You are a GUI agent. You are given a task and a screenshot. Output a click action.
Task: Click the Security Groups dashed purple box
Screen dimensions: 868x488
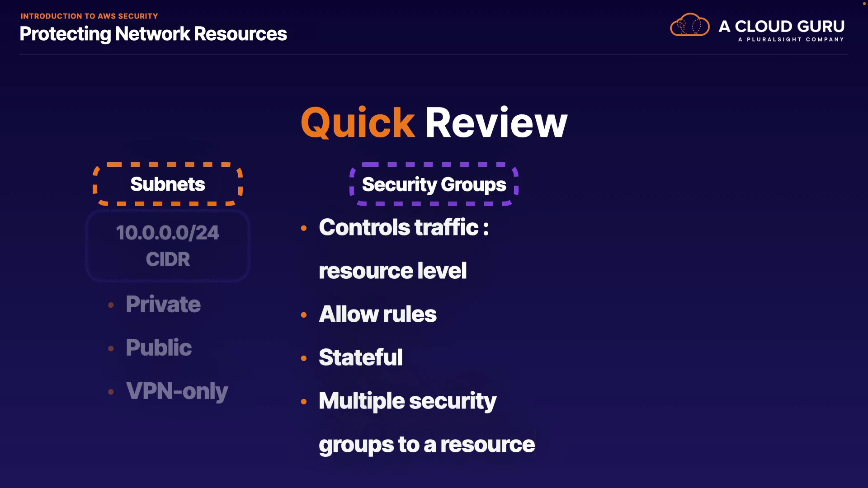(x=434, y=184)
